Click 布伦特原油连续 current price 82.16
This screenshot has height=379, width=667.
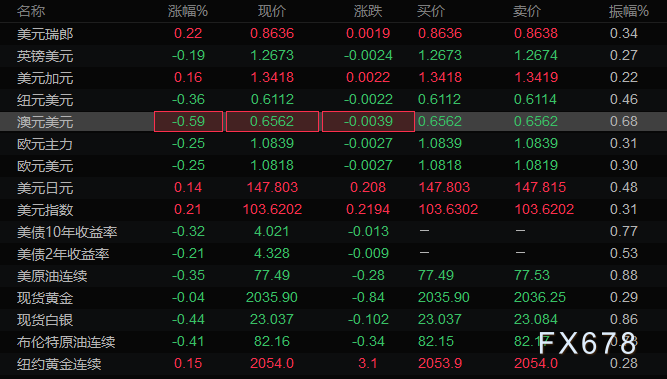(272, 342)
